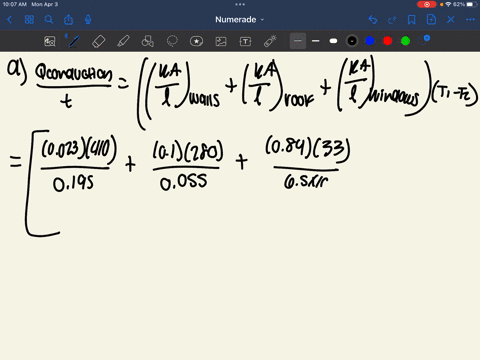This screenshot has height=360, width=480.
Task: Pick the black pen color
Action: pyautogui.click(x=352, y=41)
